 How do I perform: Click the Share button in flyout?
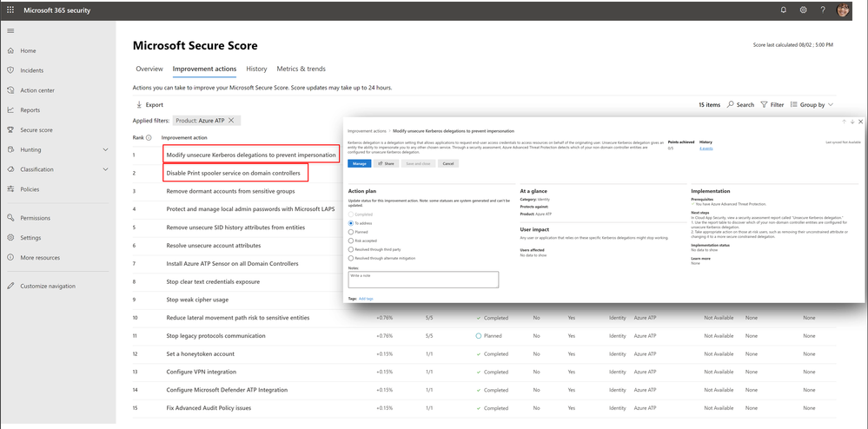coord(386,164)
